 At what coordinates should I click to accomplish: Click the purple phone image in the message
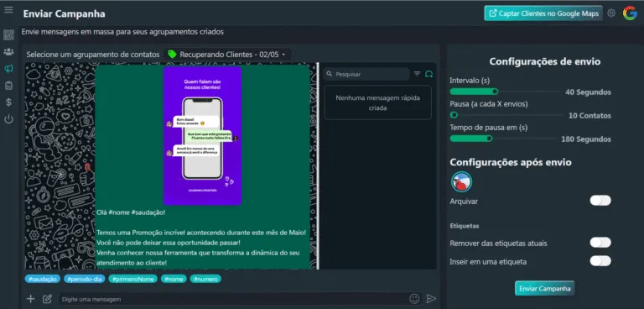click(202, 136)
